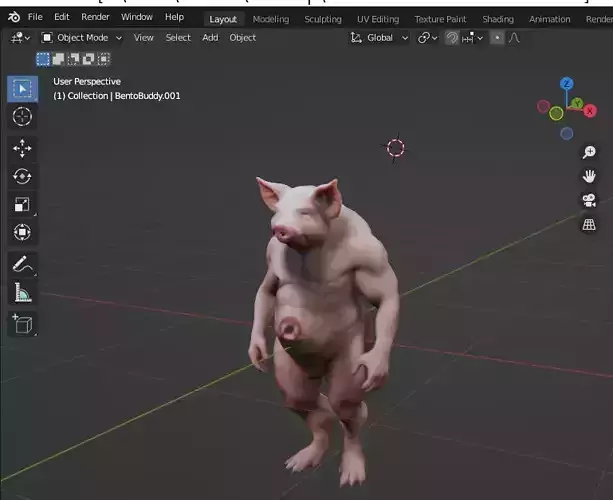Open the viewport Select menu
613x500 pixels.
tap(178, 38)
